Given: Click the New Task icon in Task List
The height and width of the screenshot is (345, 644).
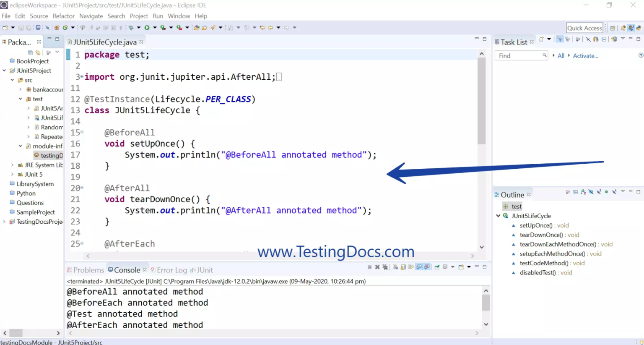Looking at the screenshot, I should tap(542, 39).
